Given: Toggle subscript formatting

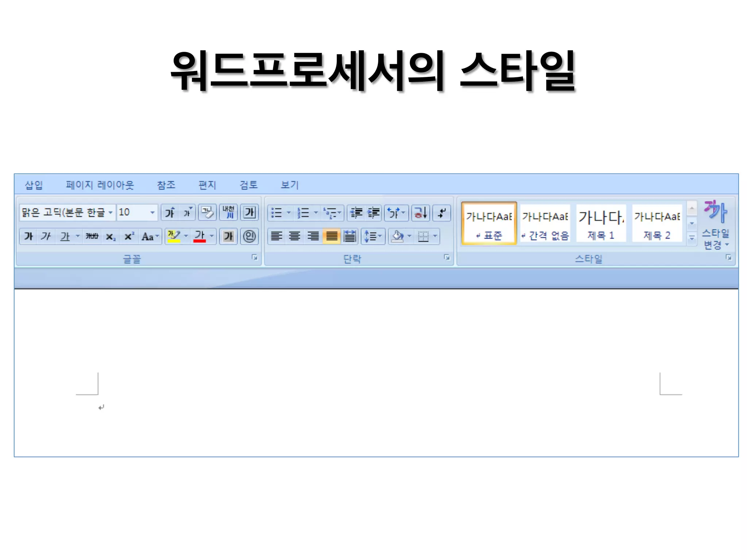Looking at the screenshot, I should click(x=111, y=237).
